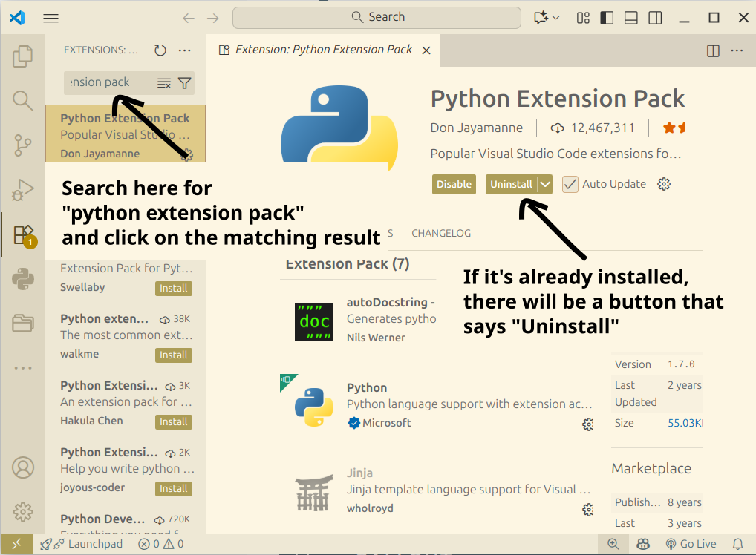Clear extensions search results

click(x=164, y=83)
